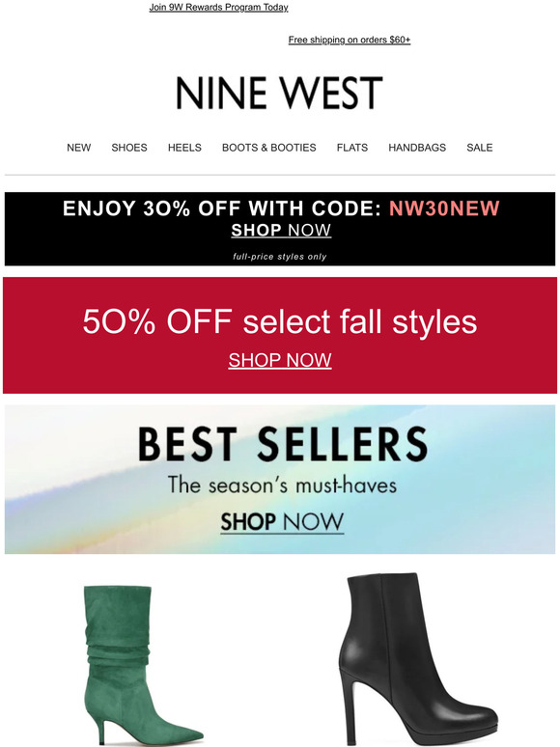Screen dimensions: 560x747
Task: Open the NEW menu item
Action: point(78,148)
